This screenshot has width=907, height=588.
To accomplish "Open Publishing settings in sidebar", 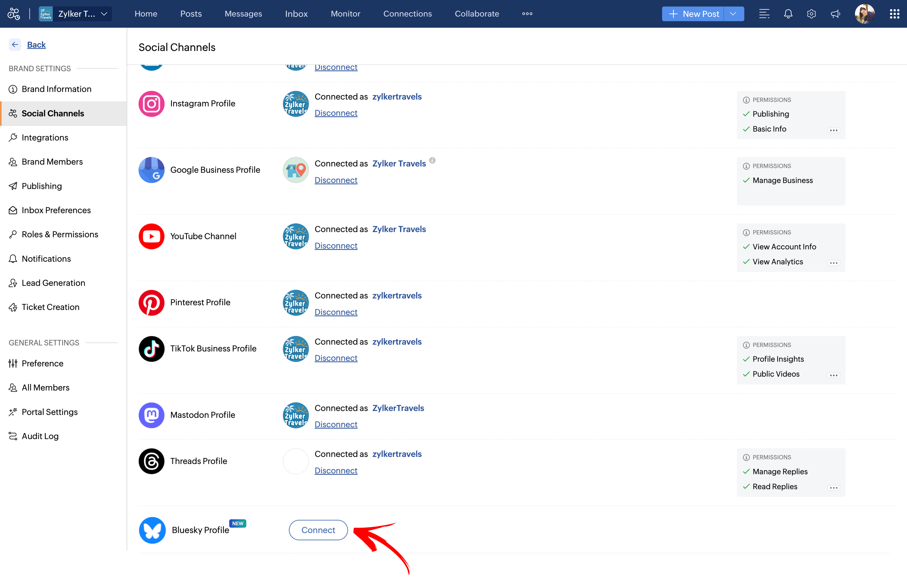I will click(x=63, y=186).
